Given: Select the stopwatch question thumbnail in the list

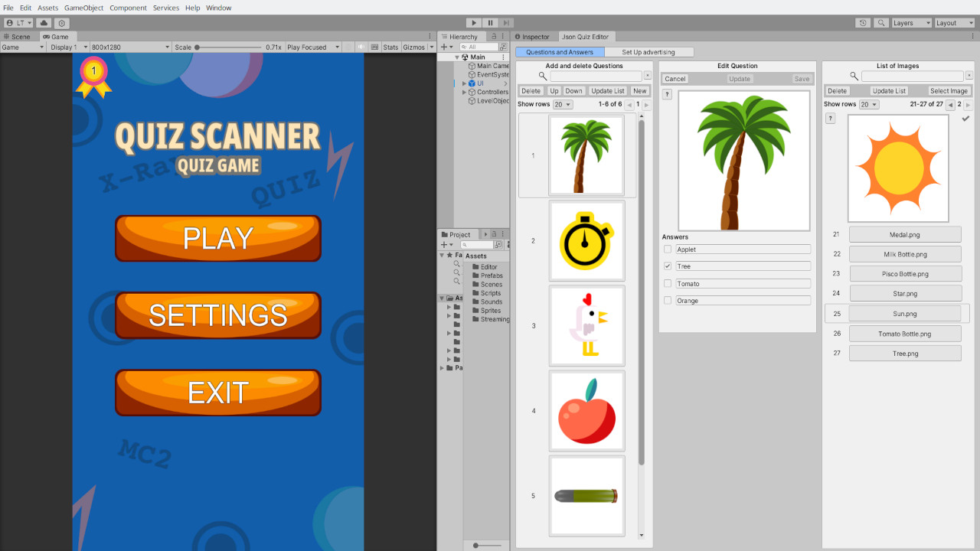Looking at the screenshot, I should pos(586,240).
